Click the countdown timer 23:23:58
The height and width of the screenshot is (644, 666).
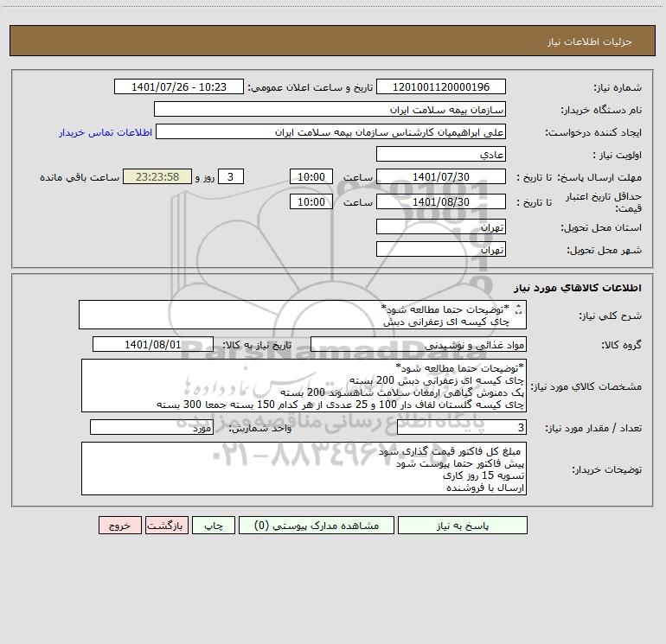[x=157, y=176]
